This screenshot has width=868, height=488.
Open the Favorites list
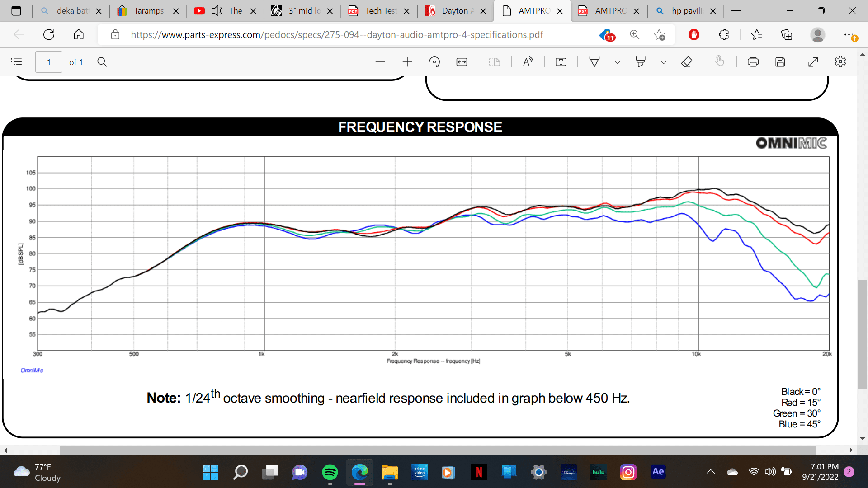click(x=757, y=34)
